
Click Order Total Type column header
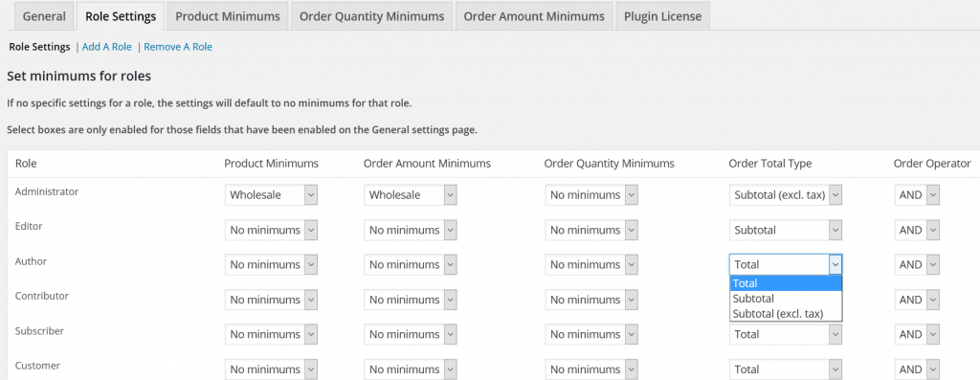point(770,164)
